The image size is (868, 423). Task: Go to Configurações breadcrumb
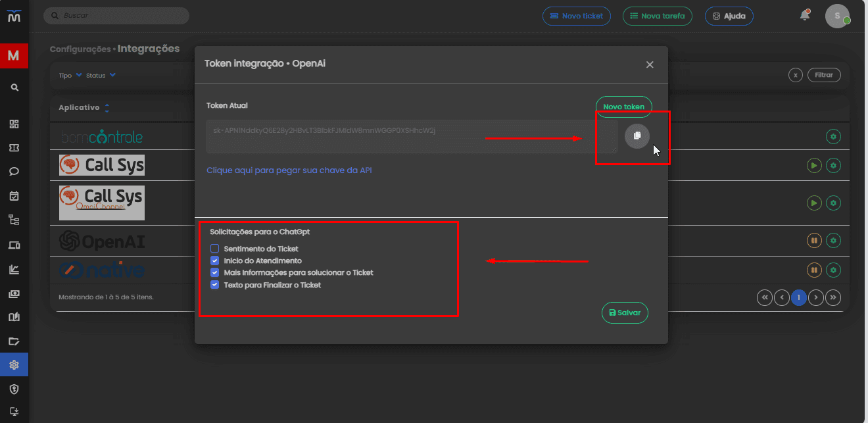click(80, 49)
